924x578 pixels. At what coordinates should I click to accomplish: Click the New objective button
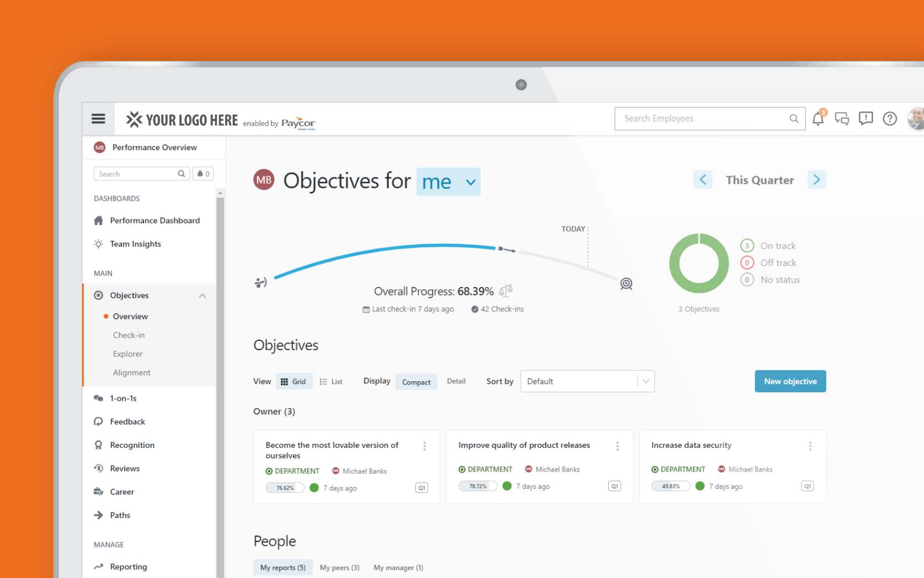790,381
